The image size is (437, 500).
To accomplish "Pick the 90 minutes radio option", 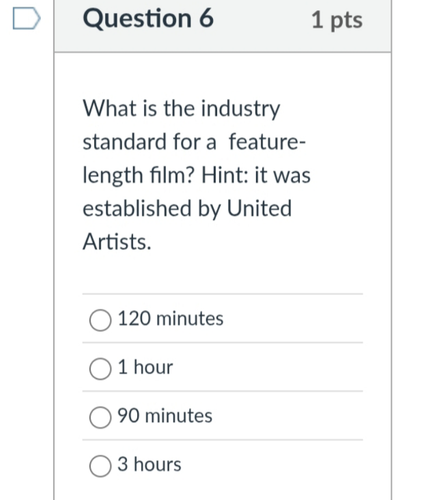I will point(100,417).
